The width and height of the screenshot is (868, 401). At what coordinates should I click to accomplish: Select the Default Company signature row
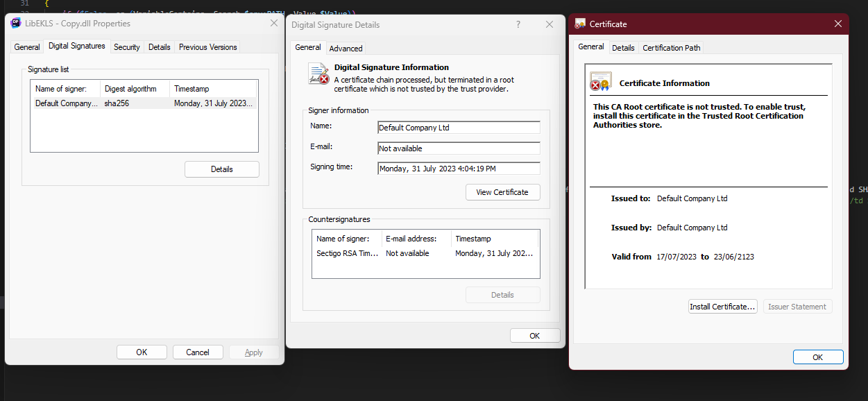(144, 103)
